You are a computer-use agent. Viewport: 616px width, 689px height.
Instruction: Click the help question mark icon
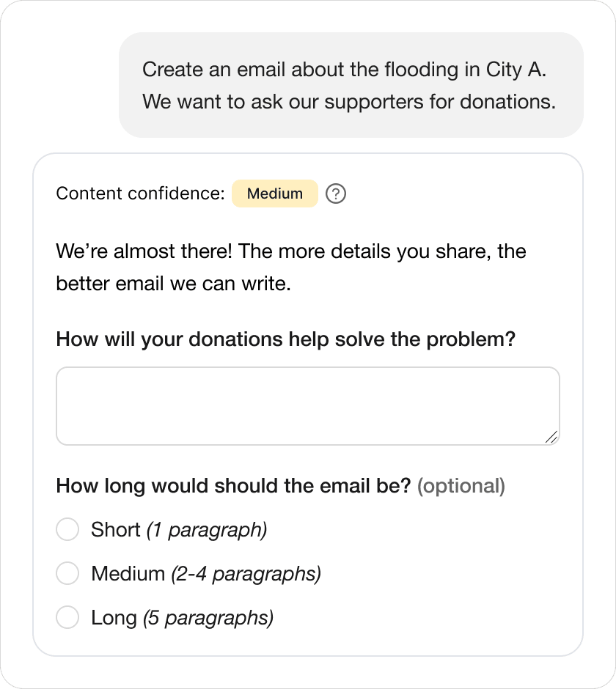tap(336, 194)
